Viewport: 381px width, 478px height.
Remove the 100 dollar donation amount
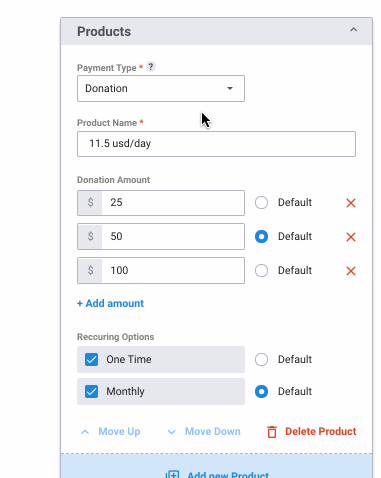[x=351, y=271]
